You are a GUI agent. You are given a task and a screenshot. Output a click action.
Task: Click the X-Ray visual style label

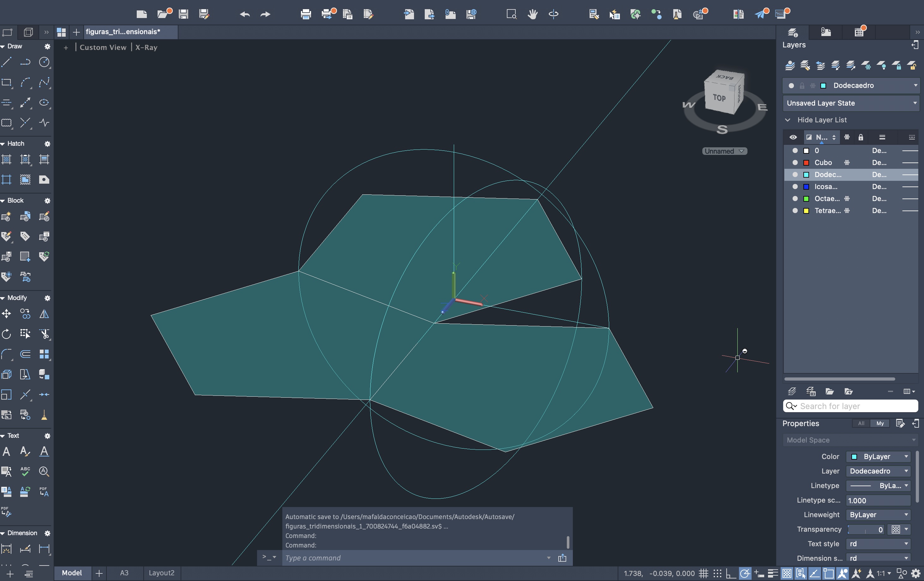pyautogui.click(x=146, y=47)
